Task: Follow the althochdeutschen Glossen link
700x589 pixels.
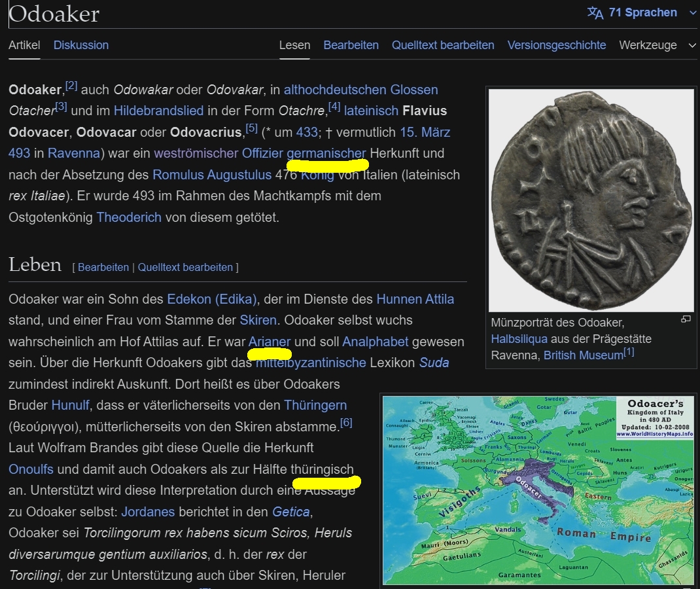Action: click(x=360, y=90)
